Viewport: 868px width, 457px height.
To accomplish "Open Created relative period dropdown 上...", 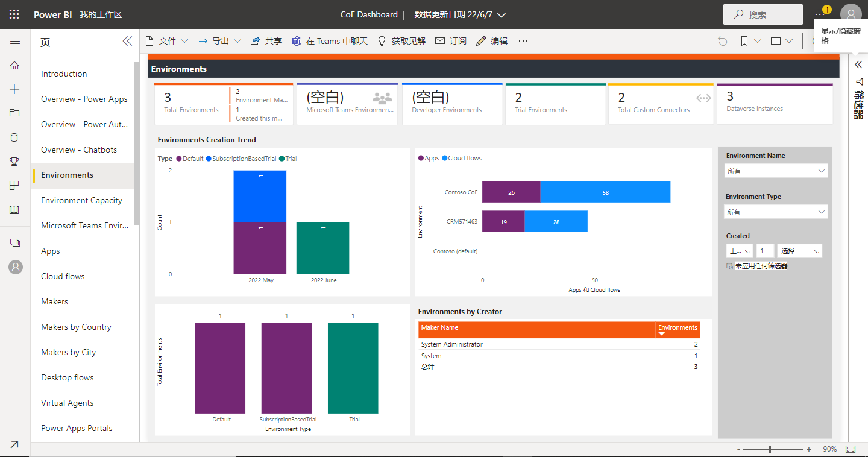I will 740,251.
